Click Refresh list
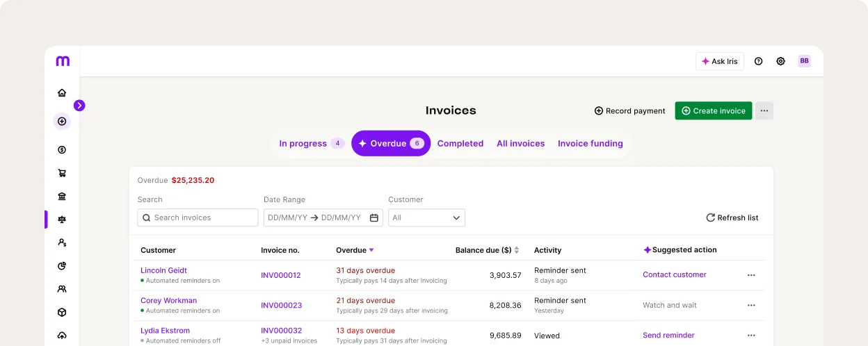The image size is (868, 346). pyautogui.click(x=732, y=217)
